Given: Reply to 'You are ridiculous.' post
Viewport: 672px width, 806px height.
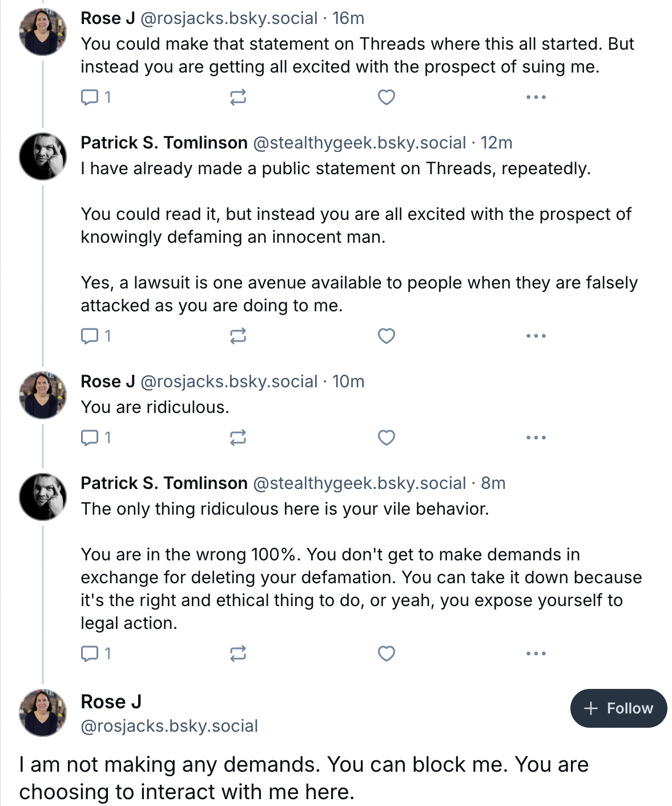Looking at the screenshot, I should [96, 438].
